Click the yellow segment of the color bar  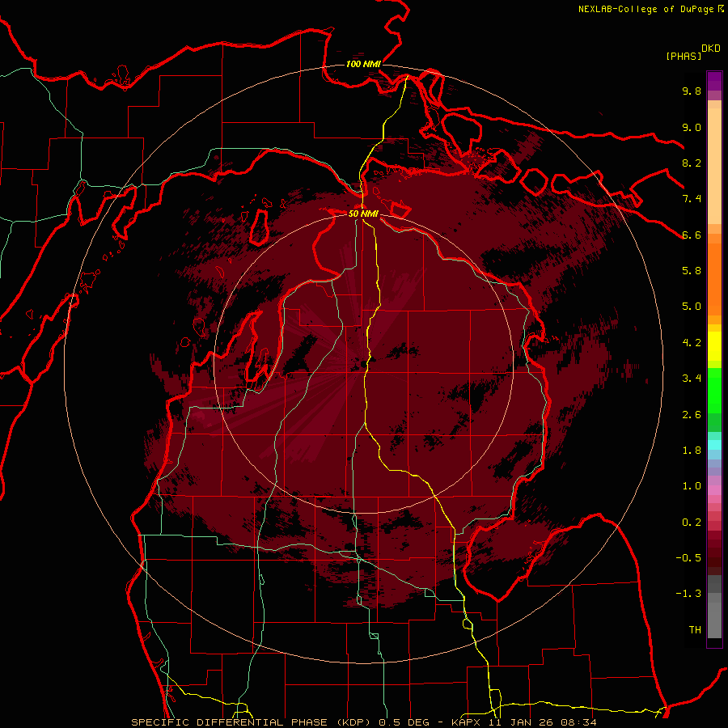714,346
